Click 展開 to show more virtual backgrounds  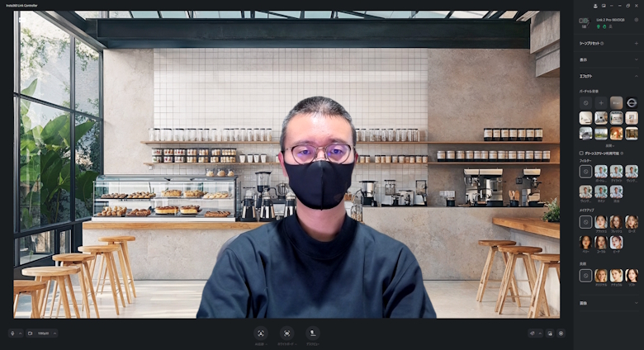608,144
